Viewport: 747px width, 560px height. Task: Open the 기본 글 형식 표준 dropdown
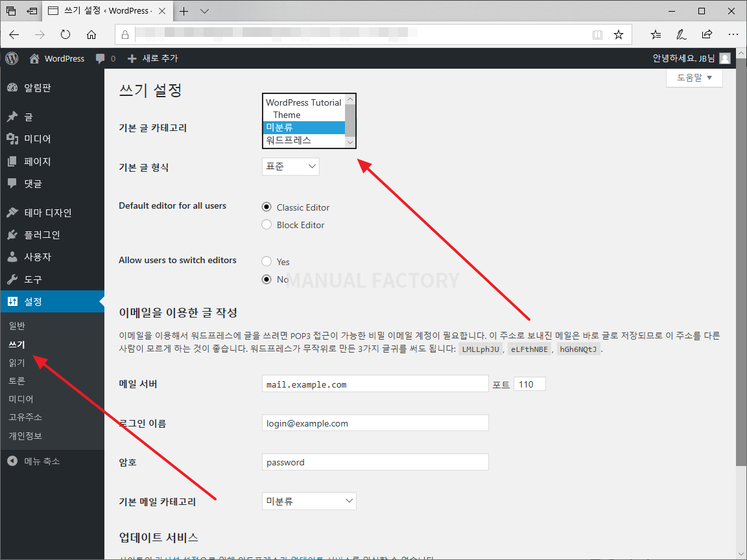(290, 167)
